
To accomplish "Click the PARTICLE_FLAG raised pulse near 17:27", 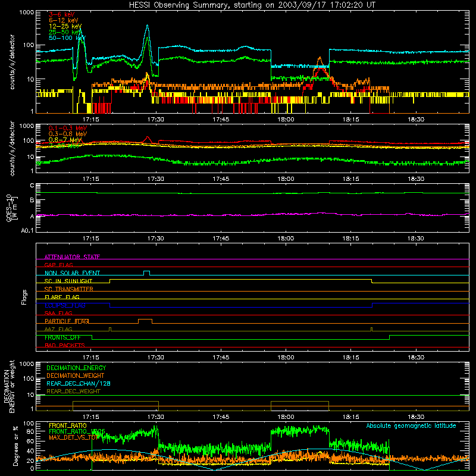I will [x=145, y=321].
